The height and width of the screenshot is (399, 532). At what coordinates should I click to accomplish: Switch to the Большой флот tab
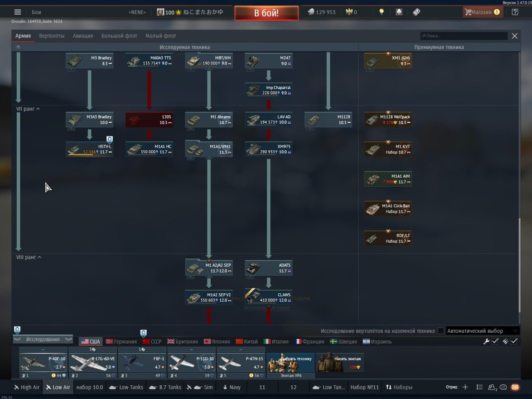(119, 36)
